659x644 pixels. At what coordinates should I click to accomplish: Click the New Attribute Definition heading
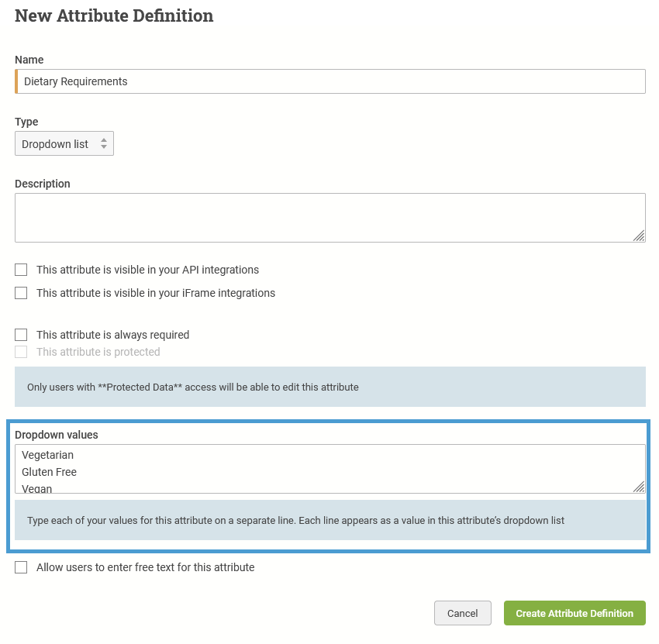(x=114, y=16)
